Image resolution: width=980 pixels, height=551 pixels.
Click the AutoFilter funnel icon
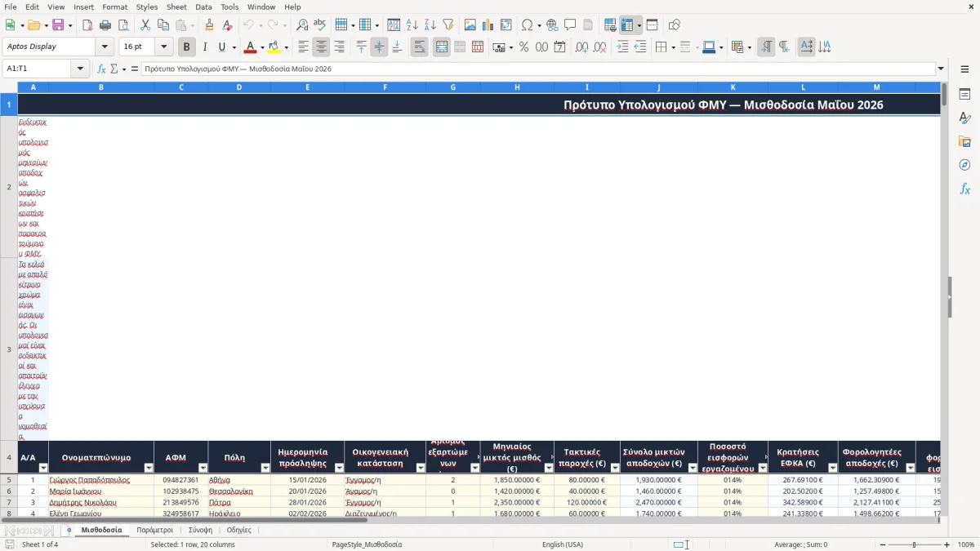pyautogui.click(x=448, y=25)
